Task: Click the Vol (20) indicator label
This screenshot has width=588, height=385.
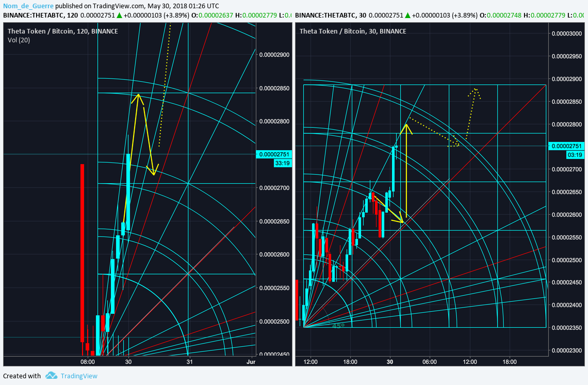Action: point(19,40)
